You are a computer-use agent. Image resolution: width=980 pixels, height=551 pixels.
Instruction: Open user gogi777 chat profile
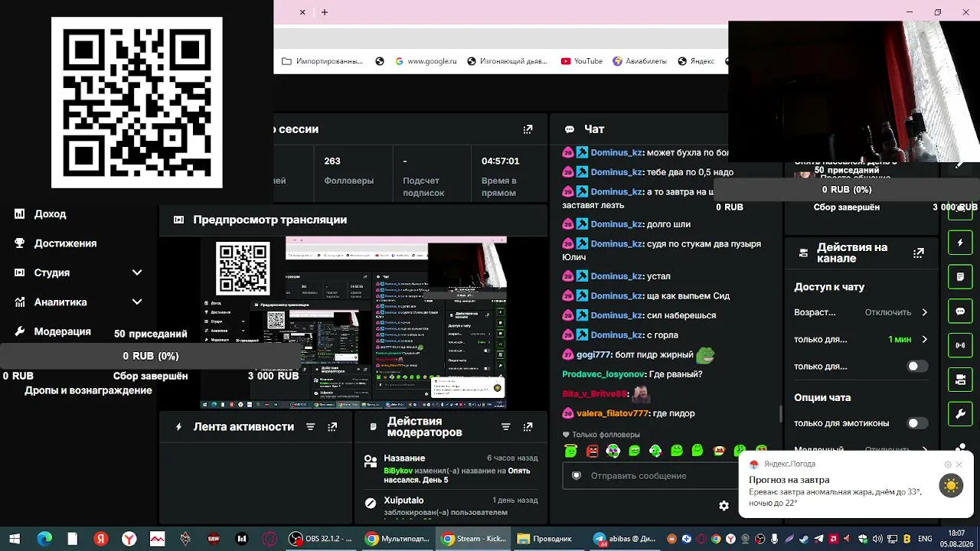593,355
